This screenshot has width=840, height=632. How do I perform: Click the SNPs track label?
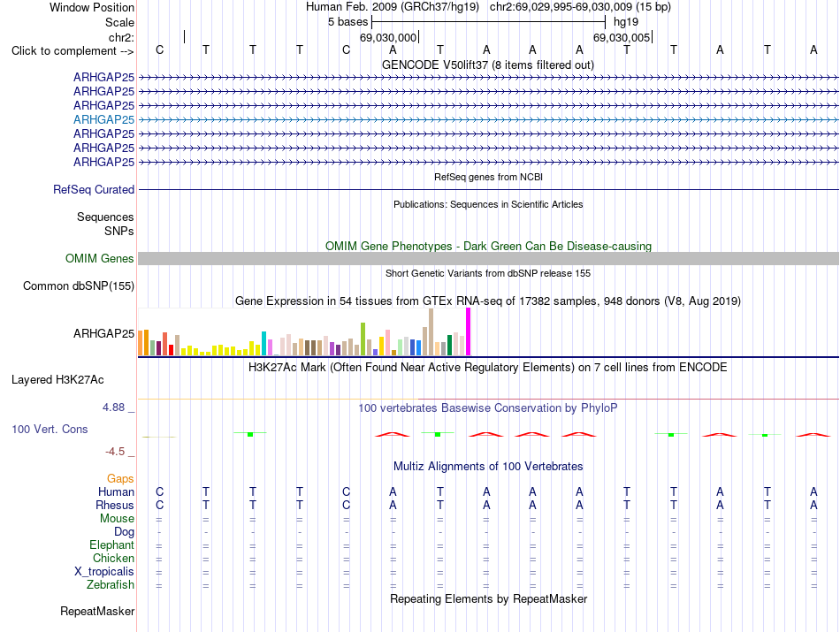[119, 231]
